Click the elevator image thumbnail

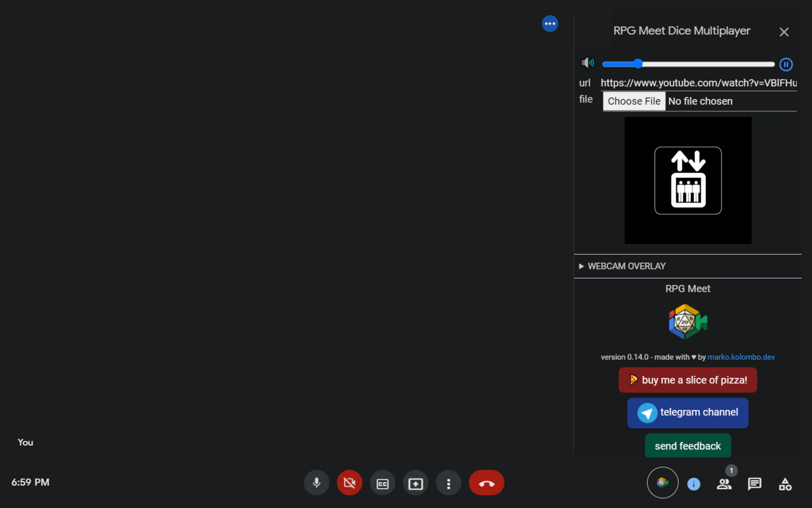688,180
